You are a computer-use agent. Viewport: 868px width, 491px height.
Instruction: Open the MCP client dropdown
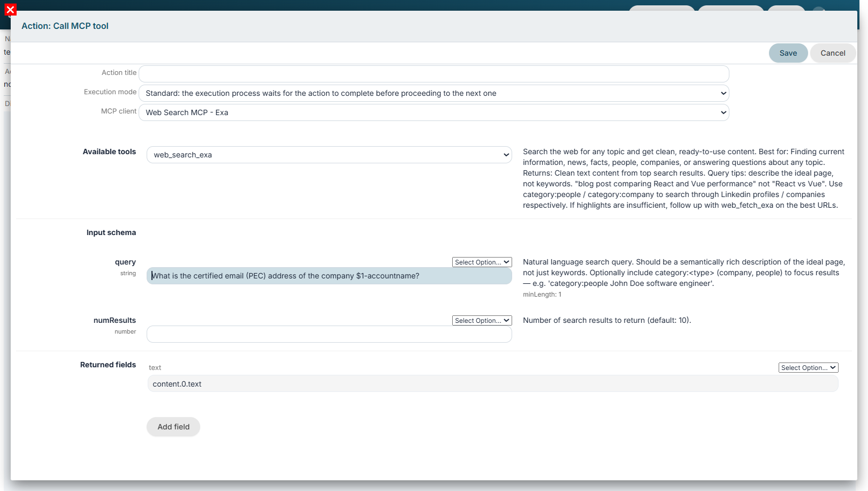point(434,112)
